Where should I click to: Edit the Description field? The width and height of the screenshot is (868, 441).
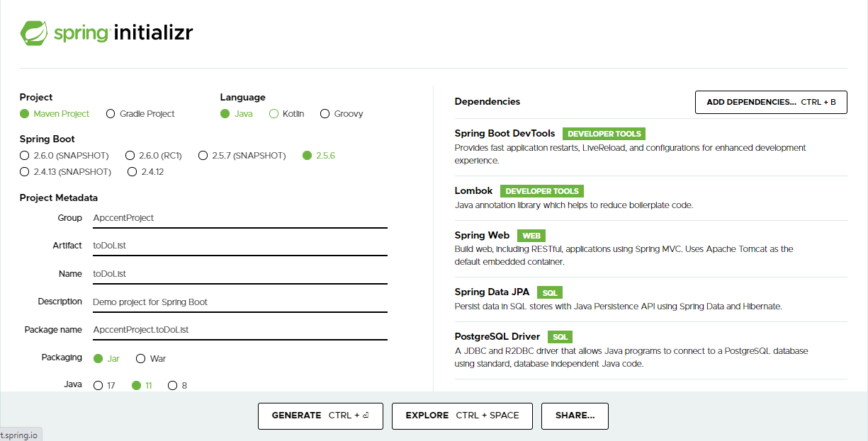pyautogui.click(x=239, y=302)
